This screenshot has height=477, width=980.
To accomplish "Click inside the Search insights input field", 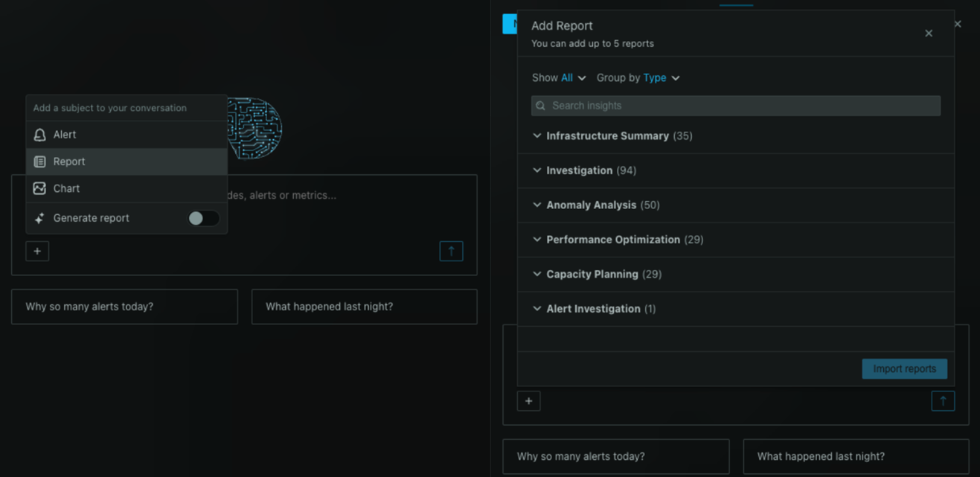I will click(735, 106).
